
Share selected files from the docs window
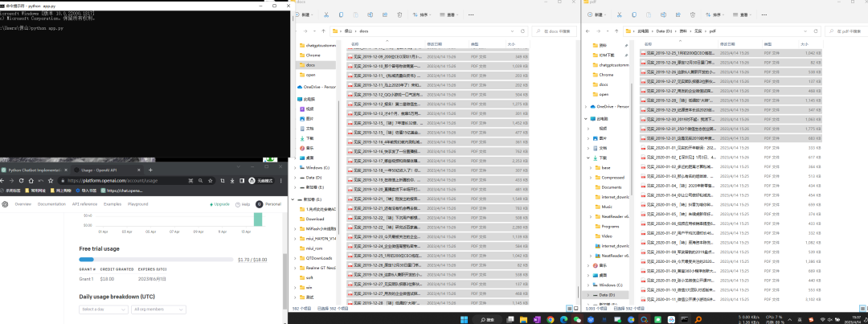tap(385, 14)
